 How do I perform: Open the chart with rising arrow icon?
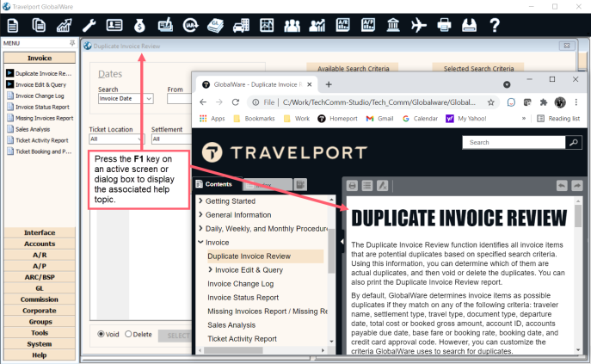pyautogui.click(x=64, y=25)
